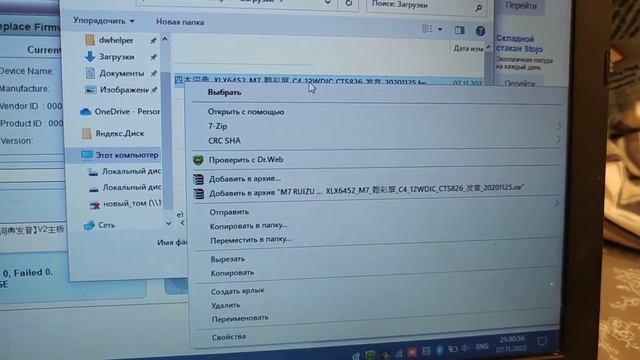This screenshot has width=640, height=360.
Task: Select the XLX6452_M7 firmware file row
Action: pyautogui.click(x=329, y=81)
